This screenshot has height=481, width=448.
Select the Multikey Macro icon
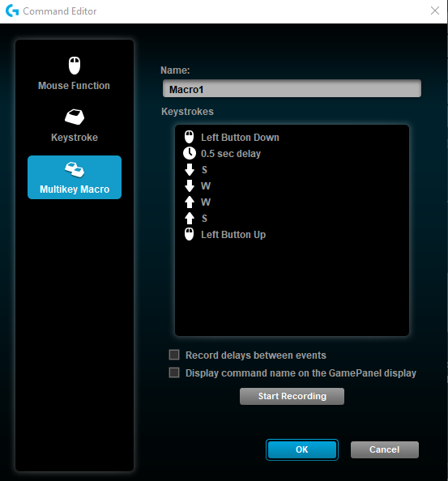(x=75, y=169)
